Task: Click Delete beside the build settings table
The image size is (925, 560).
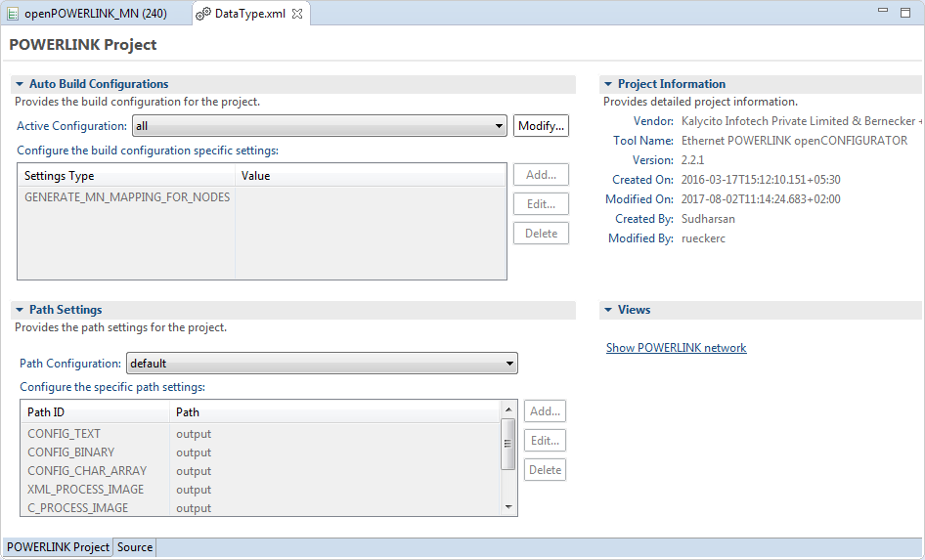Action: coord(541,234)
